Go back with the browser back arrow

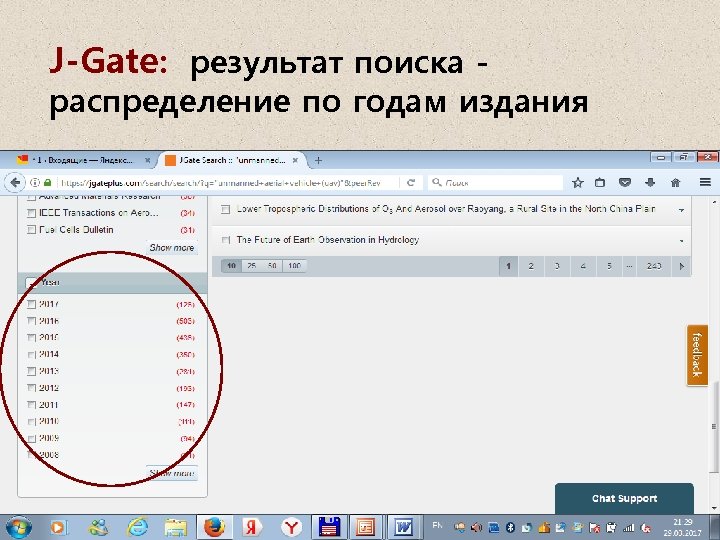(x=15, y=182)
